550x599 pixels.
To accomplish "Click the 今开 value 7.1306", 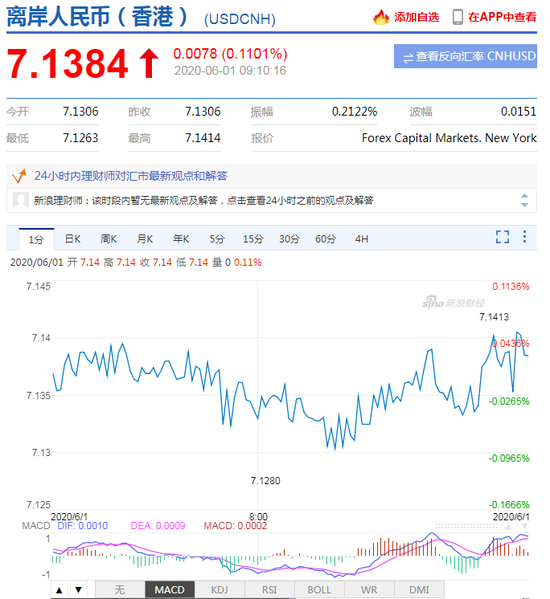I will click(x=81, y=112).
